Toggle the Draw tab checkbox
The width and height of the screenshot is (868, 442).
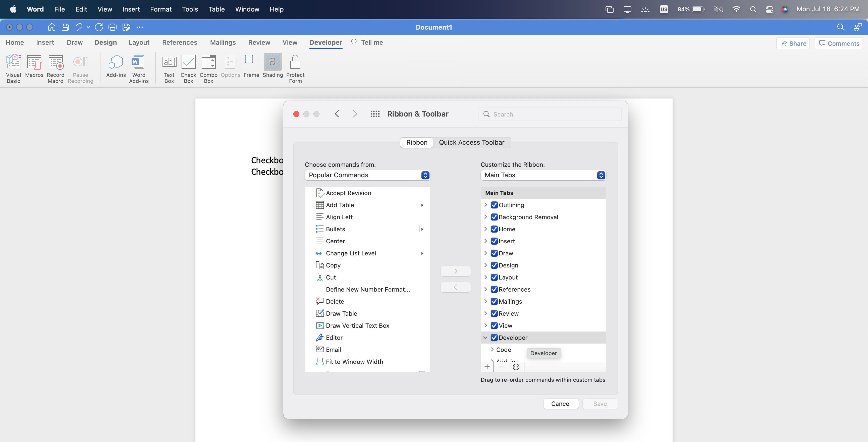pyautogui.click(x=494, y=253)
